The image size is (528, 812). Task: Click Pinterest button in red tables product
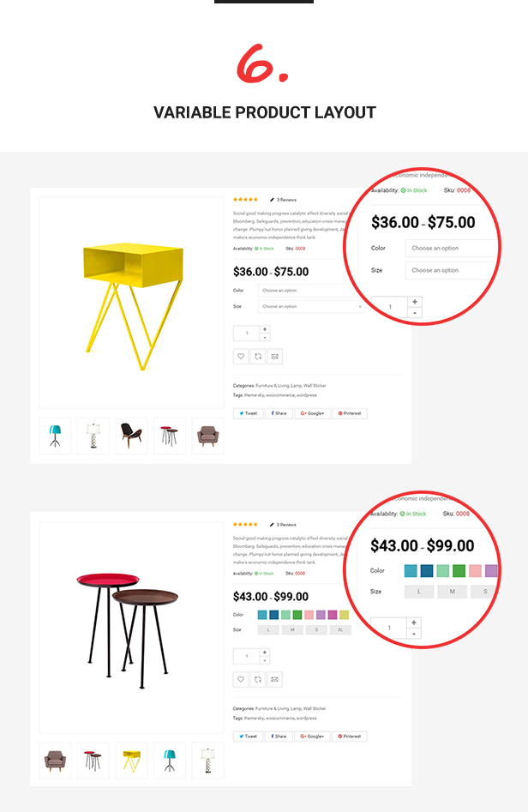(x=350, y=737)
